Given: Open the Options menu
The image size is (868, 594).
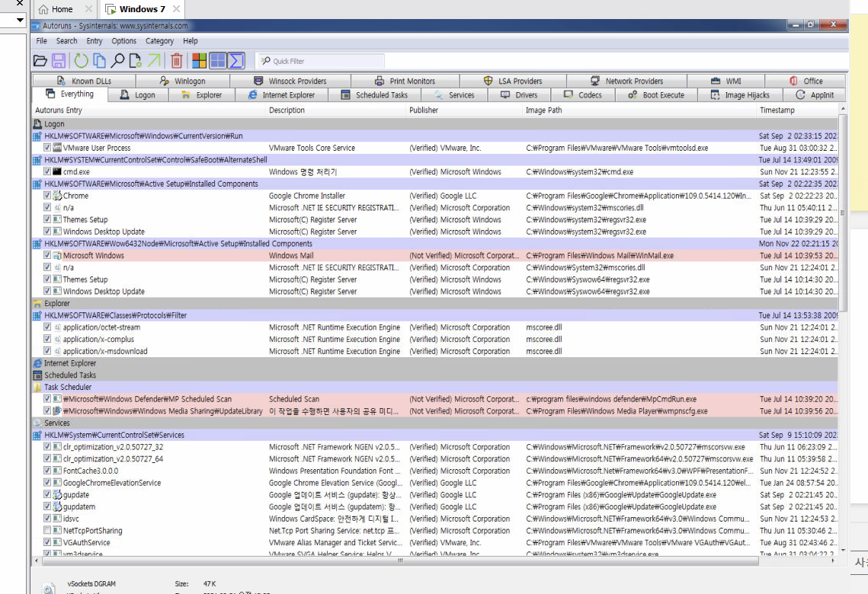Looking at the screenshot, I should [x=123, y=41].
